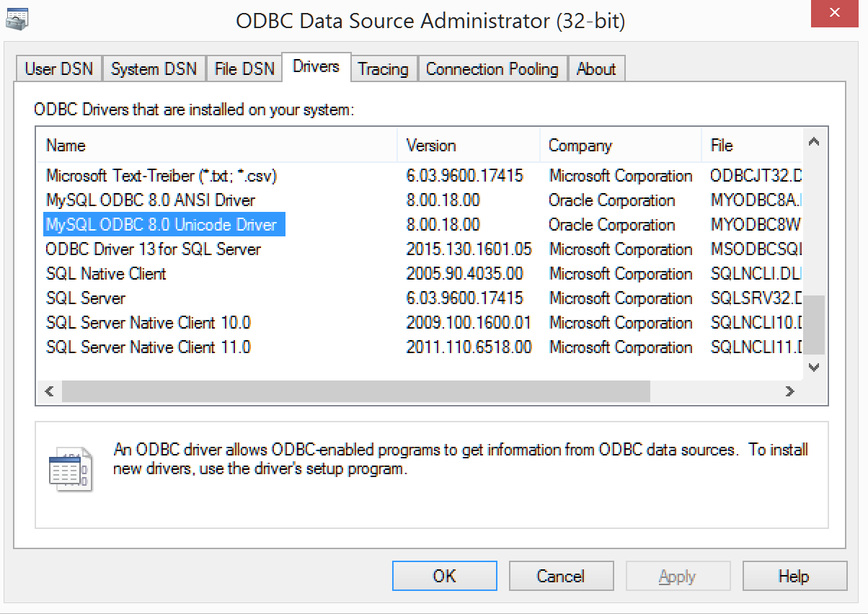868x614 pixels.
Task: Click the ODBC Administrator title bar icon
Action: pyautogui.click(x=17, y=19)
